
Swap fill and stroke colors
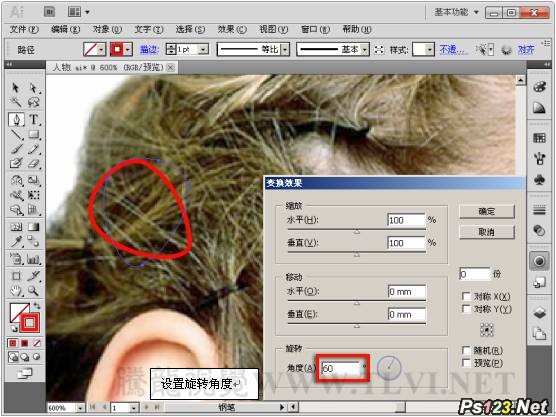pos(37,305)
